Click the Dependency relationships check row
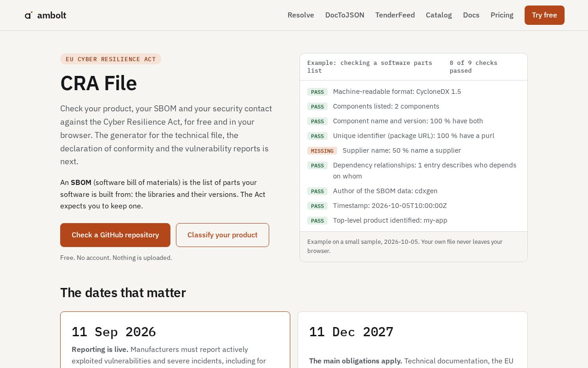Image resolution: width=588 pixels, height=368 pixels. [413, 171]
